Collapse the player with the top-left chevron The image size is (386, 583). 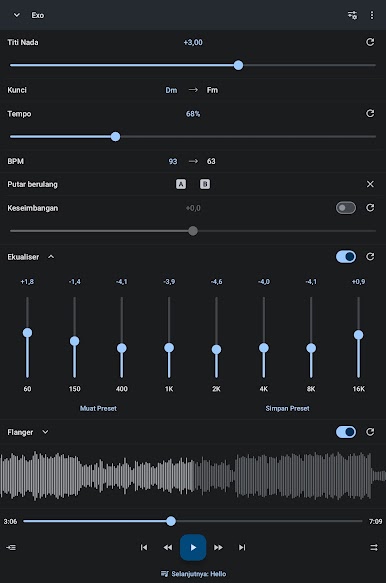click(16, 15)
